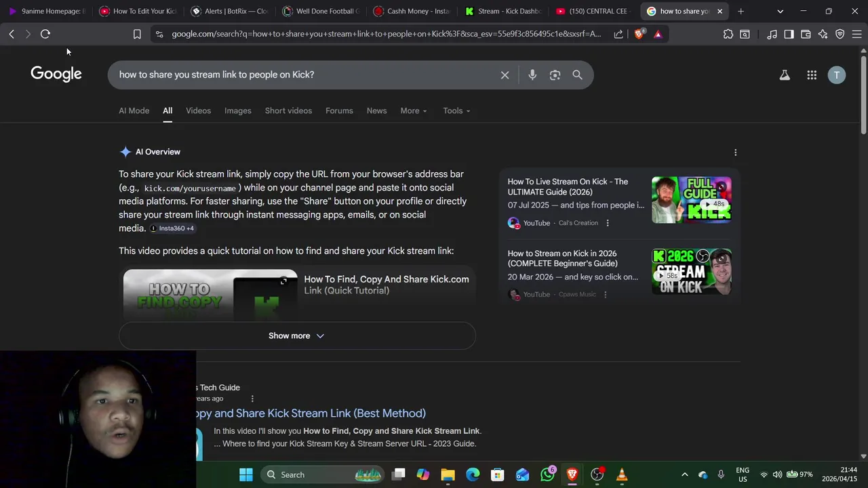Image resolution: width=868 pixels, height=488 pixels.
Task: Play the How To Find Copy video thumbnail
Action: (x=210, y=296)
